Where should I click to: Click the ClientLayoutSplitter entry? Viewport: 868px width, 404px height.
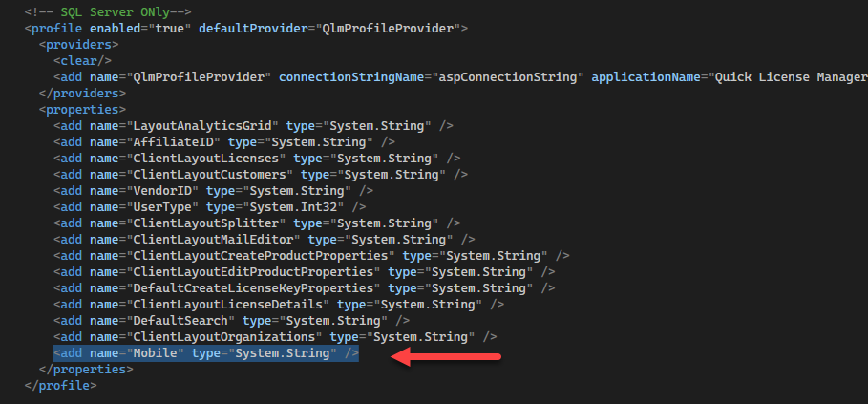point(257,223)
